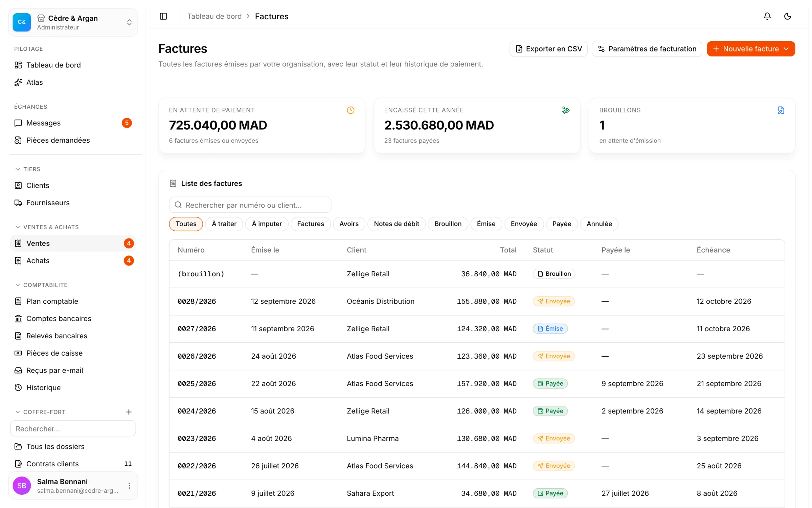The height and width of the screenshot is (508, 812).
Task: Open Paramètres de facturation
Action: point(647,49)
